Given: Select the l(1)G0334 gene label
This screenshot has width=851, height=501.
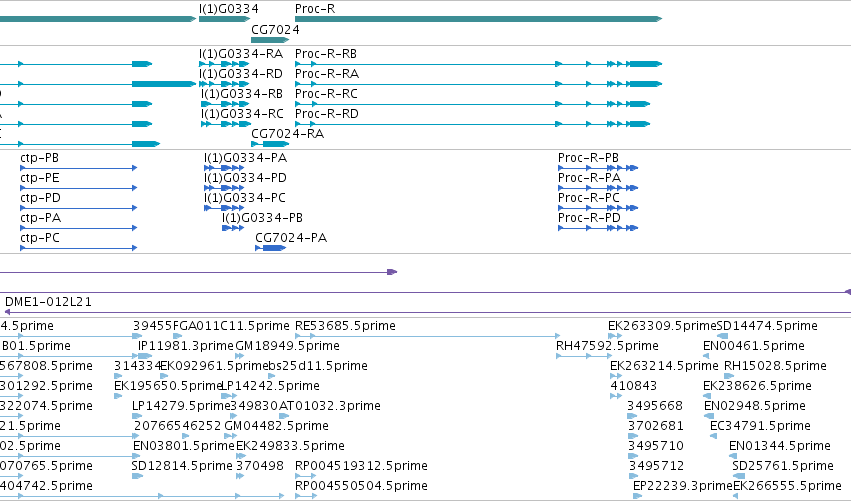Looking at the screenshot, I should (x=228, y=9).
